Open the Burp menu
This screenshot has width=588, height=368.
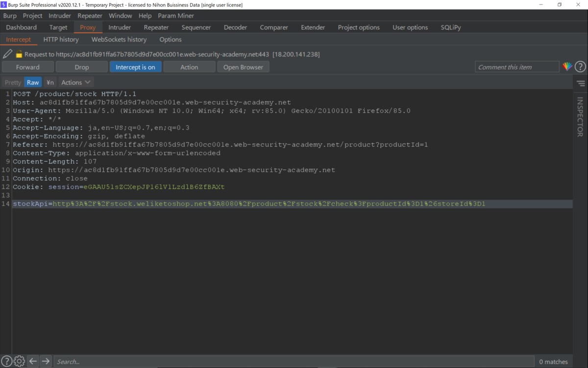point(10,16)
